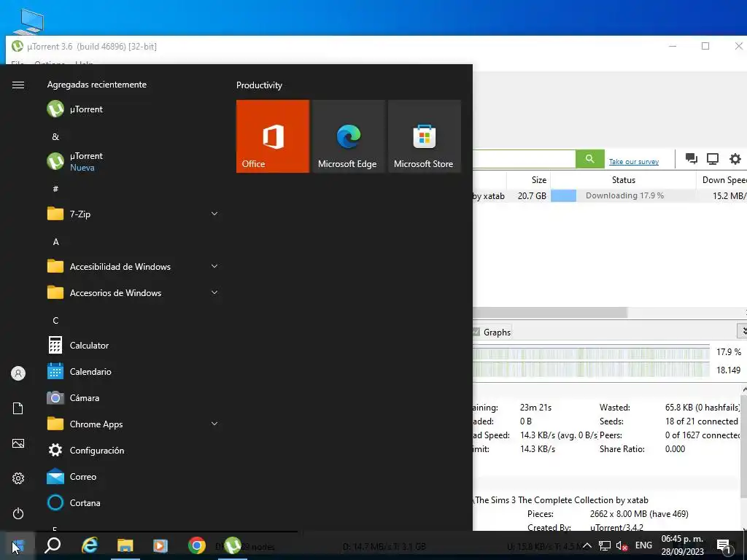Expand Accesibilidad de Windows folder
This screenshot has width=747, height=560.
click(132, 266)
